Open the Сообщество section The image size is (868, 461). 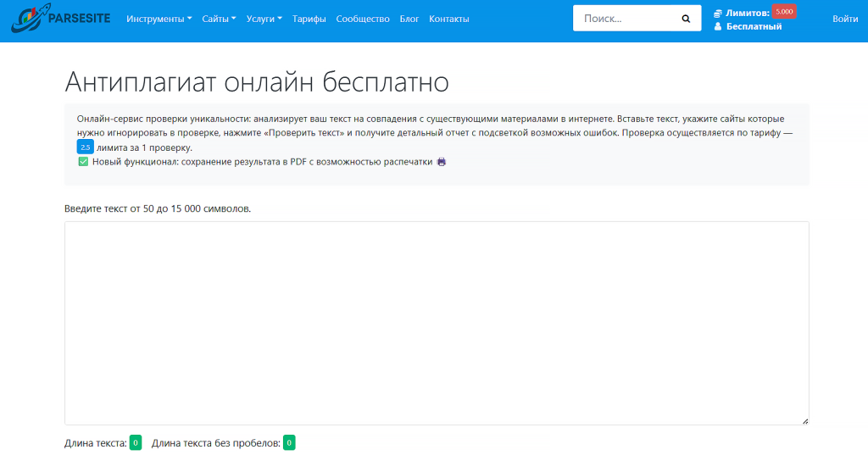coord(363,19)
